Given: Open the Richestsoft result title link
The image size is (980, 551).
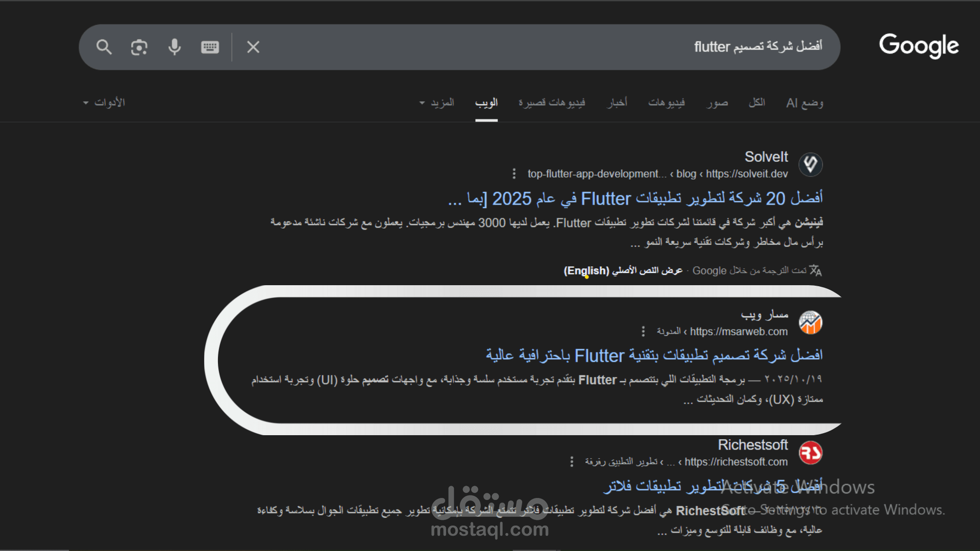Looking at the screenshot, I should (713, 486).
